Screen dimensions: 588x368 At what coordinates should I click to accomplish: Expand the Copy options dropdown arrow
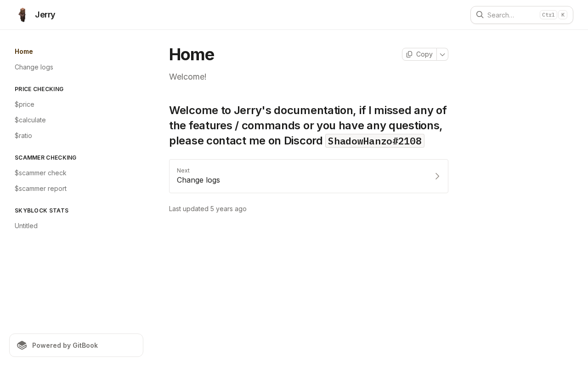[442, 54]
